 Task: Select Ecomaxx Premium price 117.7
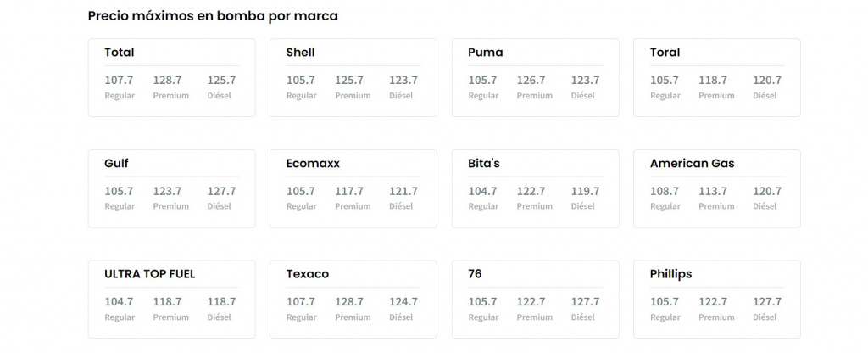click(349, 192)
